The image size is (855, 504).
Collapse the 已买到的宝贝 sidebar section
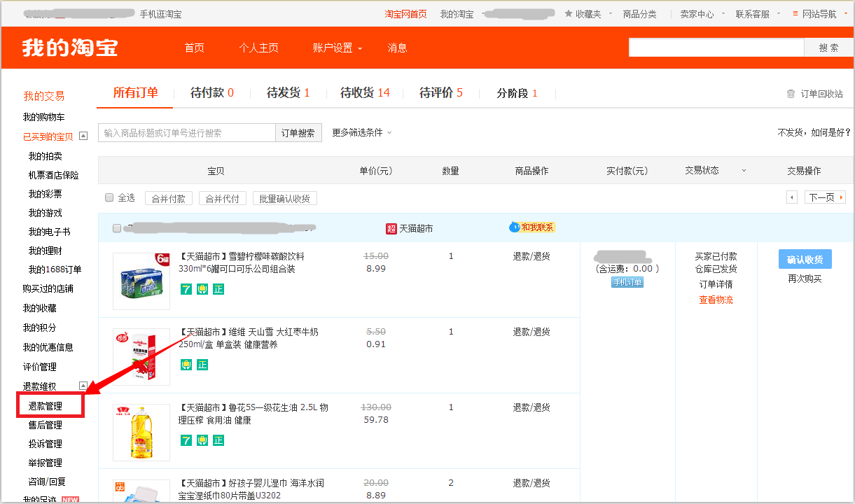(x=83, y=136)
